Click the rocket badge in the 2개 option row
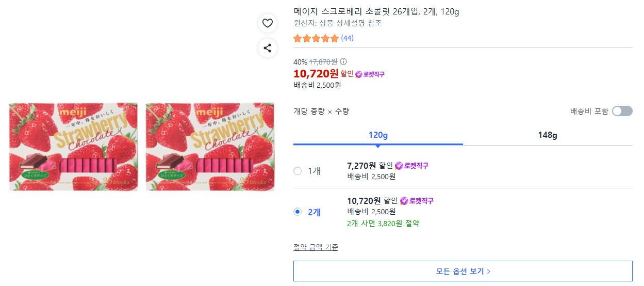The height and width of the screenshot is (286, 644). [417, 201]
